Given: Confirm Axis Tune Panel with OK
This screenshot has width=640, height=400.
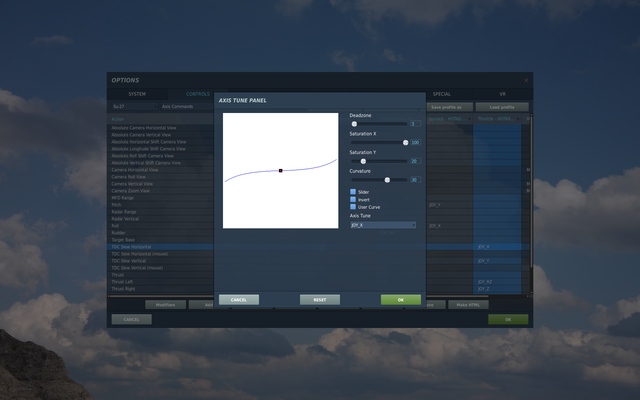Looking at the screenshot, I should coord(401,300).
